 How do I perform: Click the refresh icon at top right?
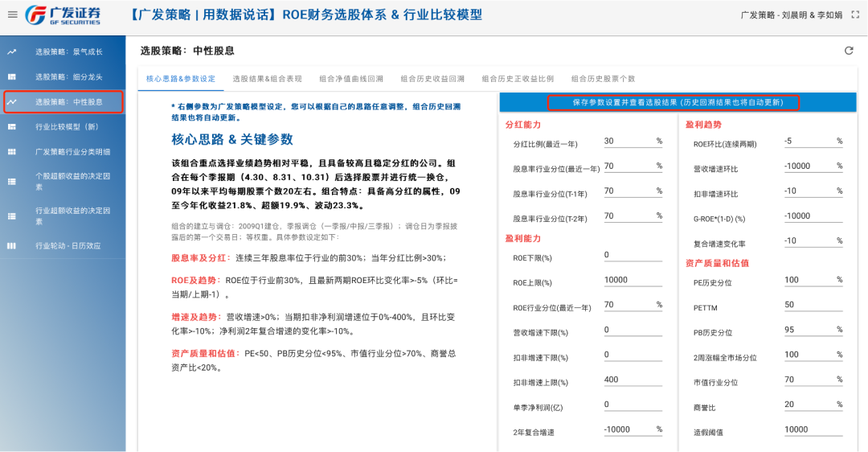pyautogui.click(x=849, y=51)
